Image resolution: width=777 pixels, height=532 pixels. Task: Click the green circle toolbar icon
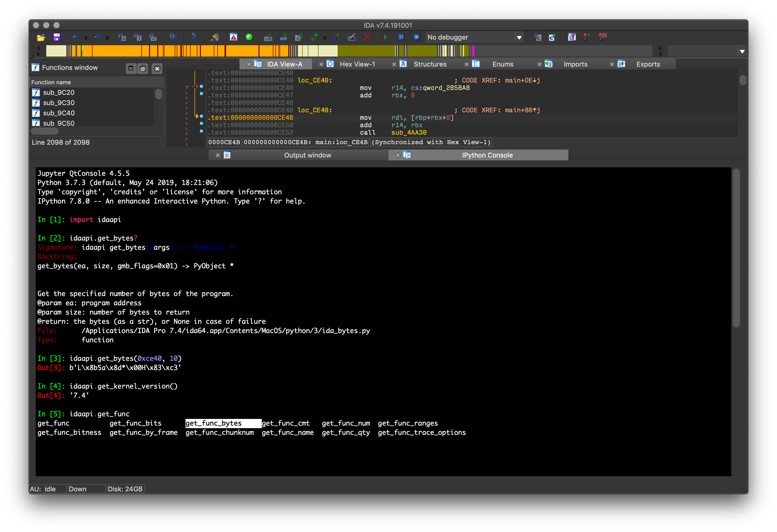point(249,37)
